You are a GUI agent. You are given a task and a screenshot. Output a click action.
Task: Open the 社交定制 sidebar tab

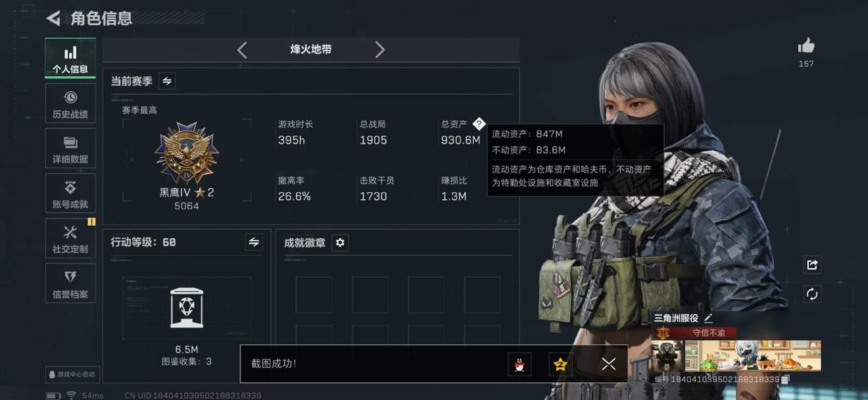click(70, 238)
